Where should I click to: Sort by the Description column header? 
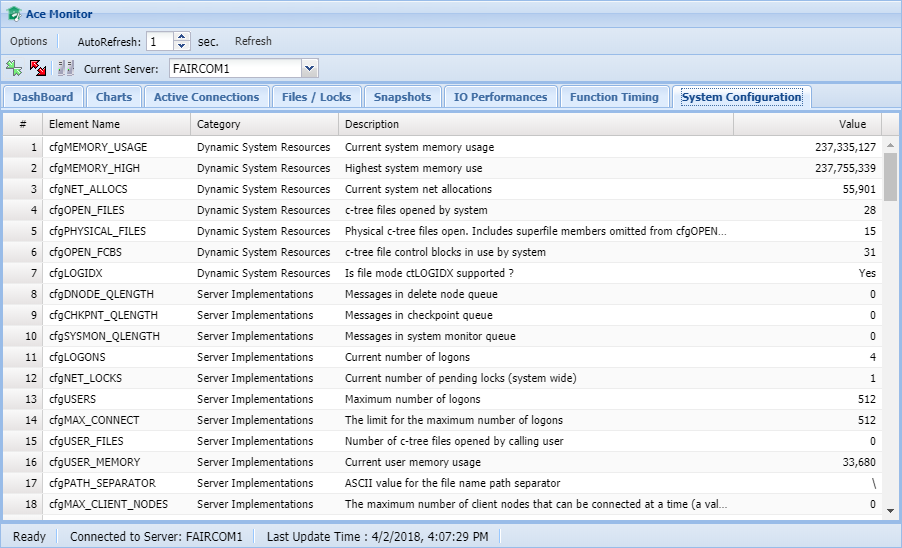coord(536,124)
